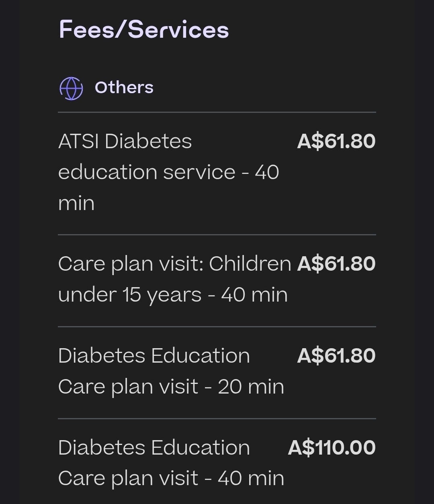Viewport: 434px width, 504px height.
Task: Select Diabetes Education Care plan visit - 40 min
Action: [217, 462]
